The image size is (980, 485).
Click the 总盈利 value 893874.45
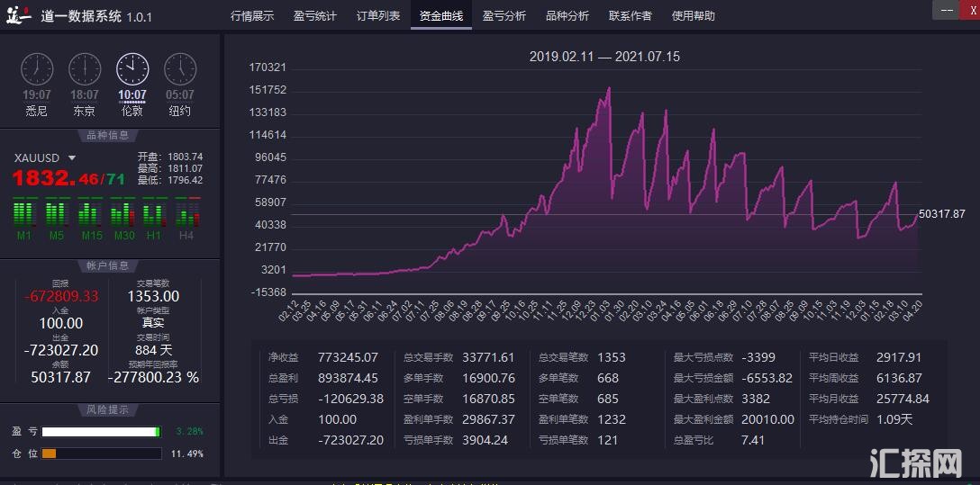coord(348,378)
